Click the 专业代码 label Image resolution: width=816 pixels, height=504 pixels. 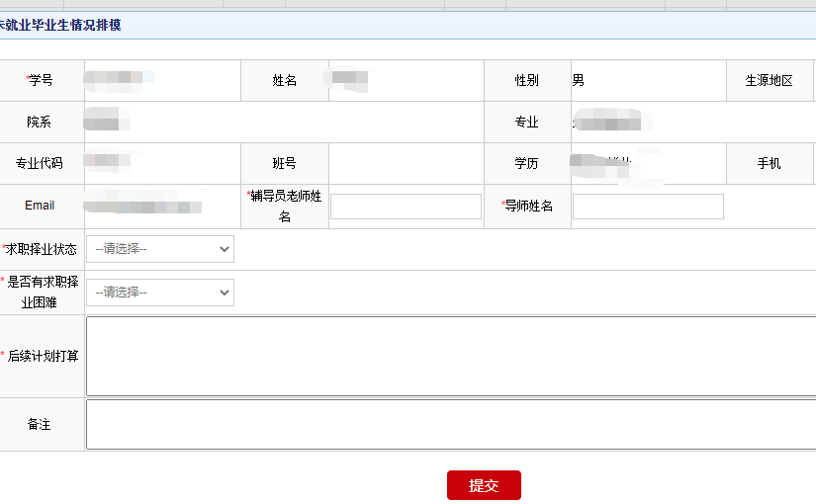coord(39,163)
